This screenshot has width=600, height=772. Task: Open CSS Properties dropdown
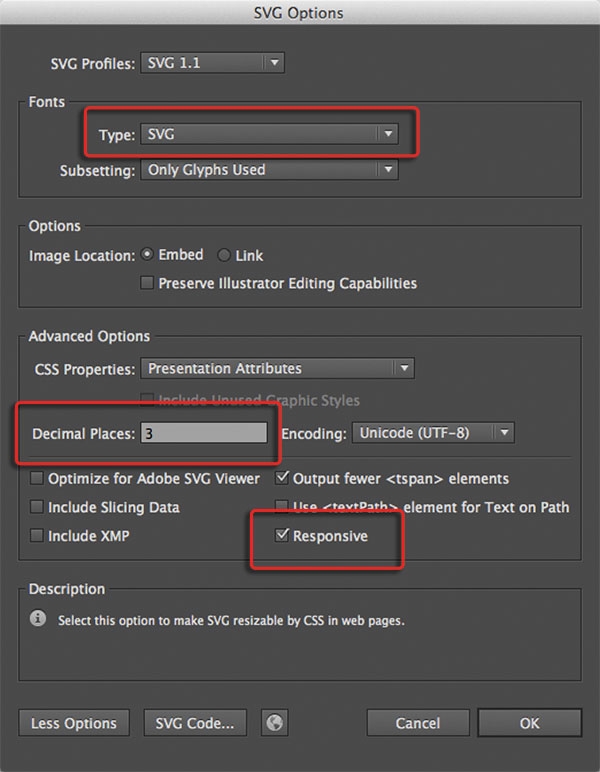tap(277, 369)
